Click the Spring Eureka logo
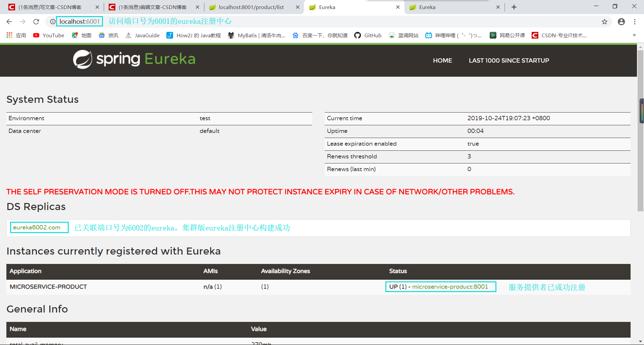Image resolution: width=644 pixels, height=345 pixels. 134,59
